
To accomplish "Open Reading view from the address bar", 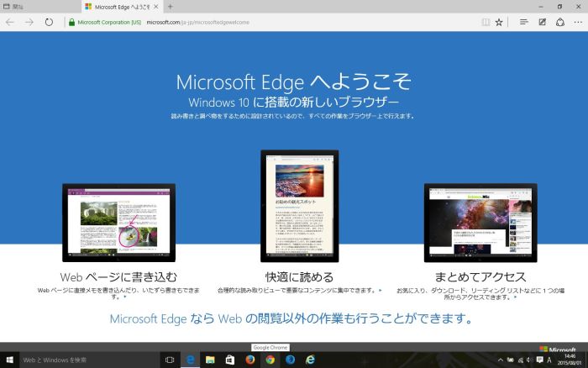I will (x=485, y=22).
